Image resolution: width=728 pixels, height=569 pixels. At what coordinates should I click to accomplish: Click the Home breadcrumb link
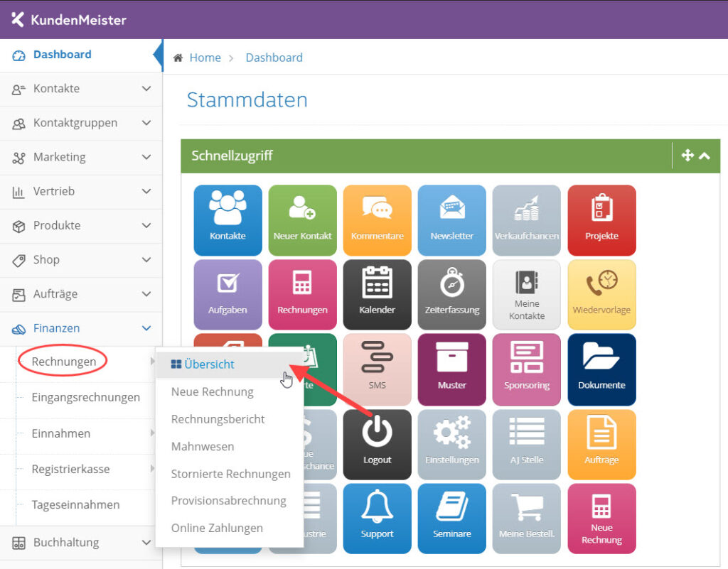tap(205, 58)
